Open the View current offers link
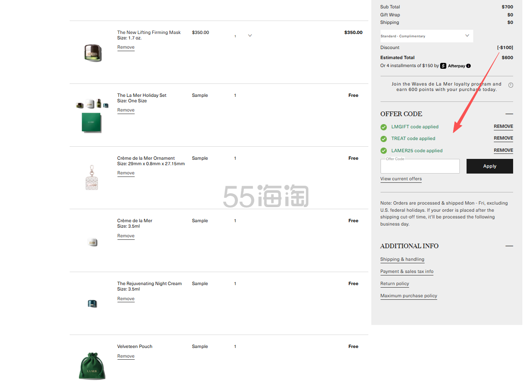 401,179
